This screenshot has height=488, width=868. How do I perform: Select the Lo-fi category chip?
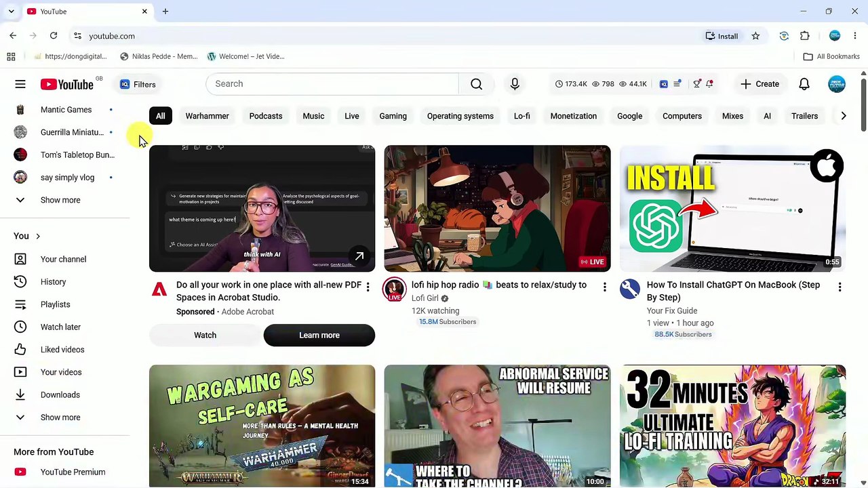521,116
